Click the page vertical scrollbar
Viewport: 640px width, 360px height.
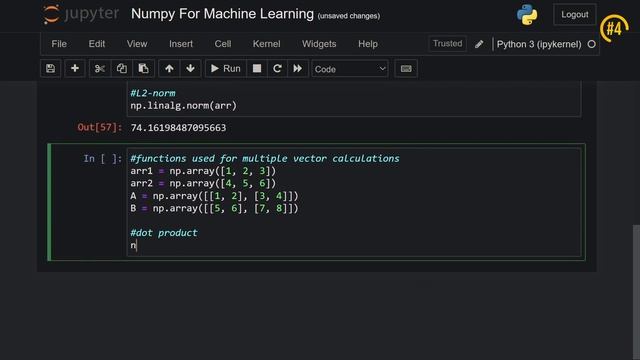[636, 291]
